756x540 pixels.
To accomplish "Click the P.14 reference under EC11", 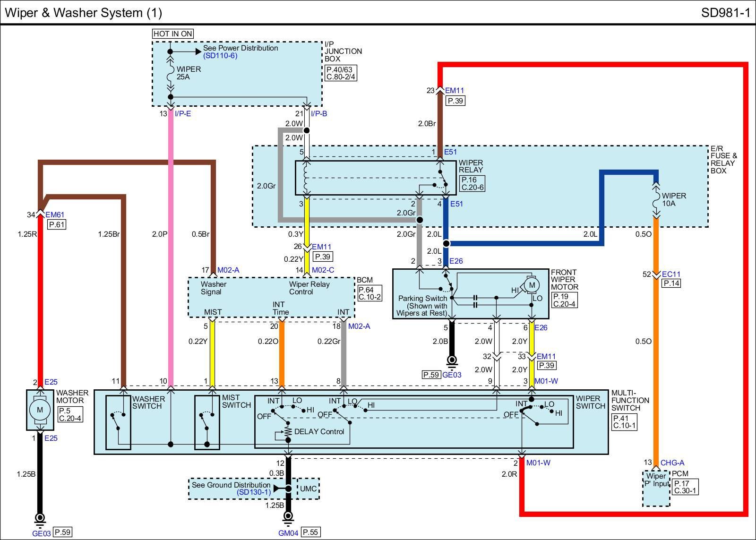I will (x=671, y=283).
